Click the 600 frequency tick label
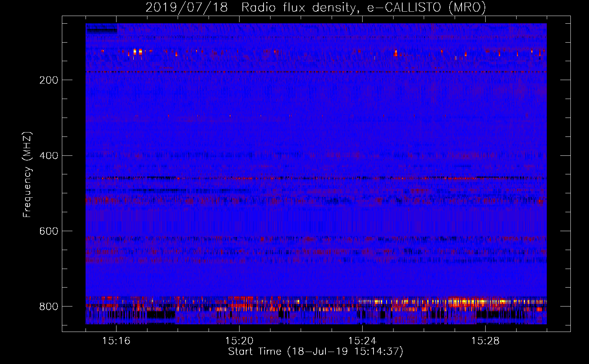Image resolution: width=589 pixels, height=364 pixels. [49, 232]
